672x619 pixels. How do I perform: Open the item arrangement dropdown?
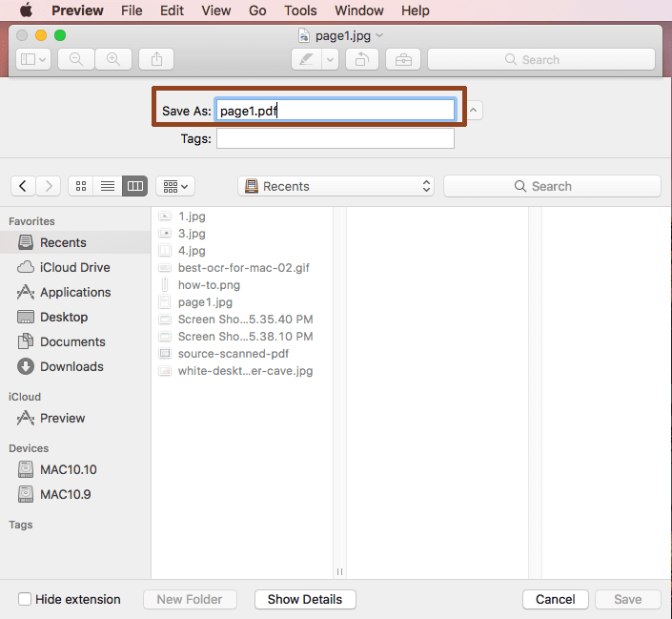[x=175, y=186]
